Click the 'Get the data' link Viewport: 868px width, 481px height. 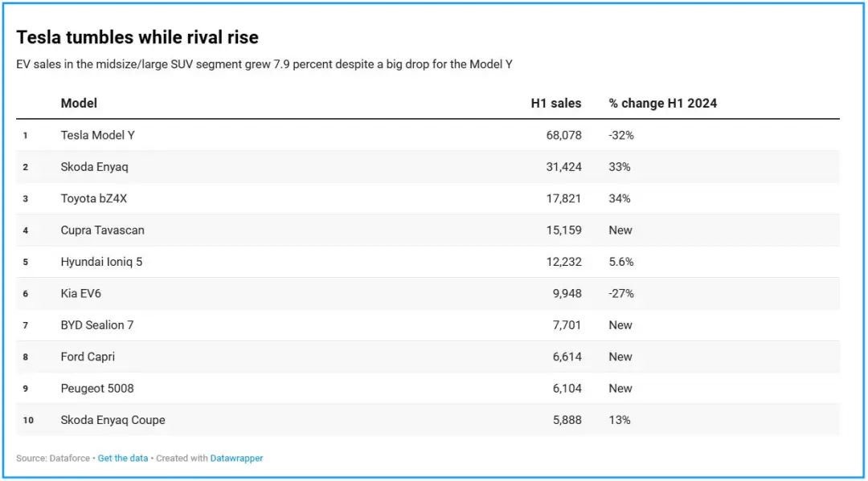(x=123, y=459)
